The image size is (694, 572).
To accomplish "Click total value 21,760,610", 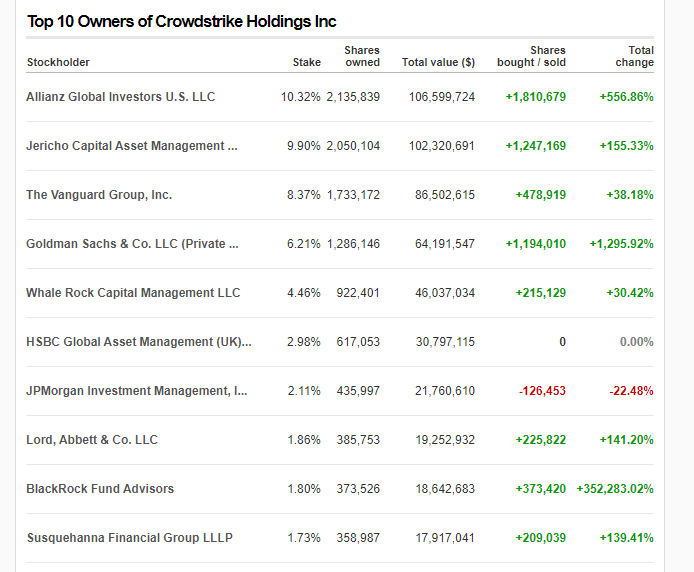I will pos(445,391).
